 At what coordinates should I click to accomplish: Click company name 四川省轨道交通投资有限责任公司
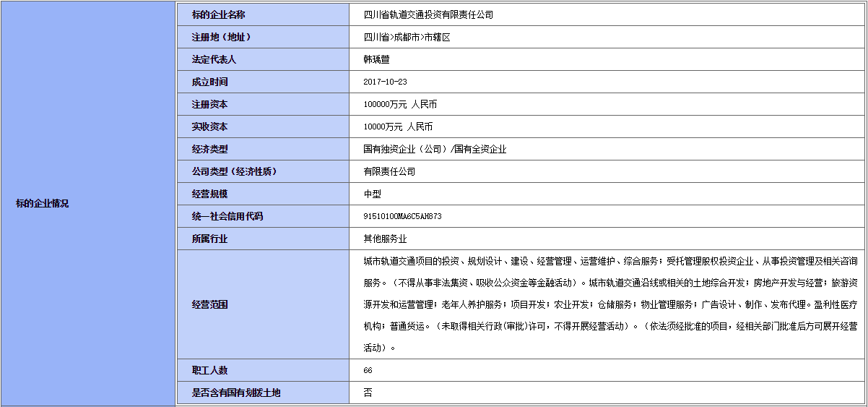[x=428, y=14]
